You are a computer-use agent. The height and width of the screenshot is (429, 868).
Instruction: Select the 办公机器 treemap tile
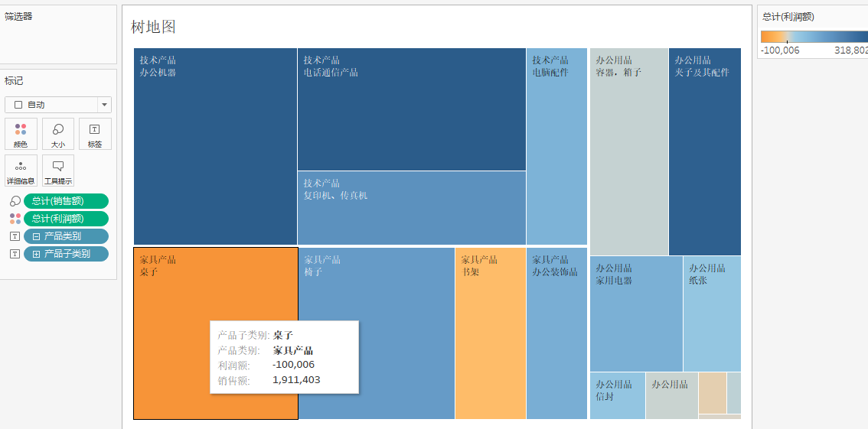click(x=215, y=147)
